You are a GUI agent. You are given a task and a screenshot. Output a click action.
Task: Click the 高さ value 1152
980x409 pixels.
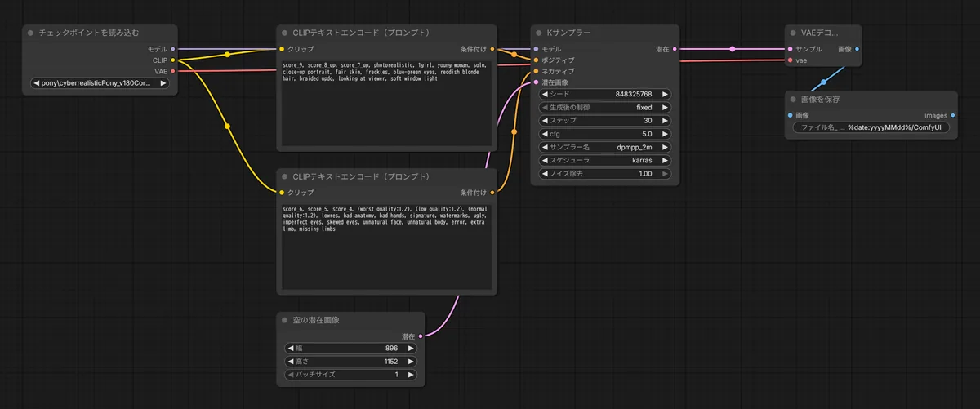pos(391,361)
